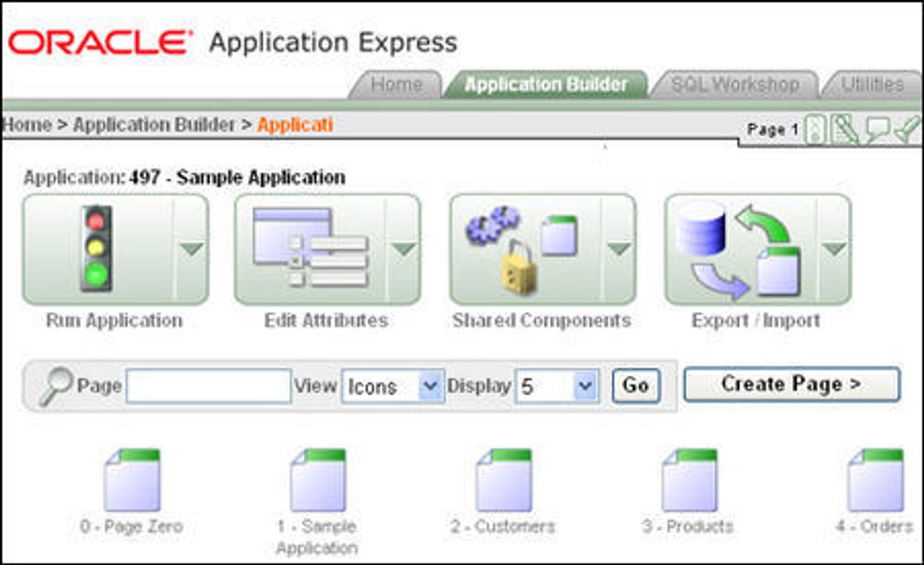Screen dimensions: 924x565
Task: Follow the Home breadcrumb link
Action: click(x=27, y=125)
